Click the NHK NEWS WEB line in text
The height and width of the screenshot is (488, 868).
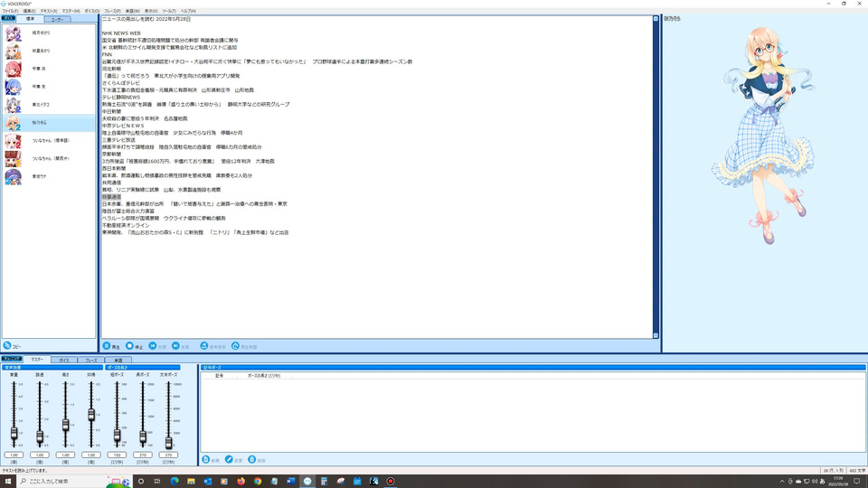pos(121,33)
